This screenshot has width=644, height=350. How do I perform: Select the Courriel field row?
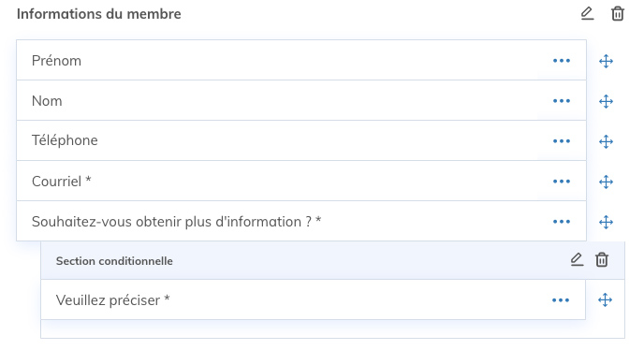301,182
